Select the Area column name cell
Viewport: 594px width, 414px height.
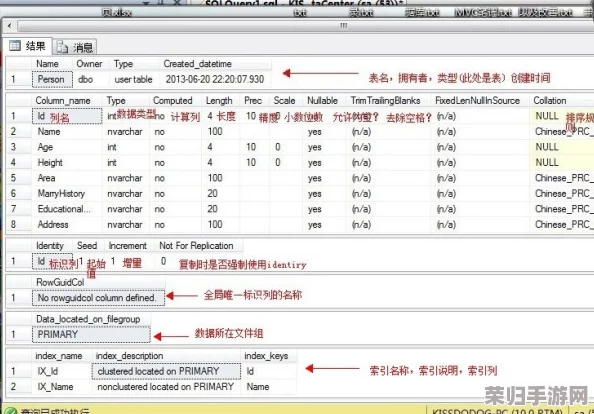pos(67,178)
